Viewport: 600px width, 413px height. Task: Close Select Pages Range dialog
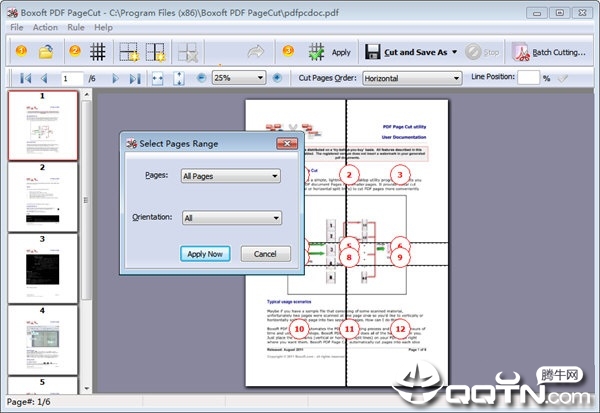click(x=287, y=144)
